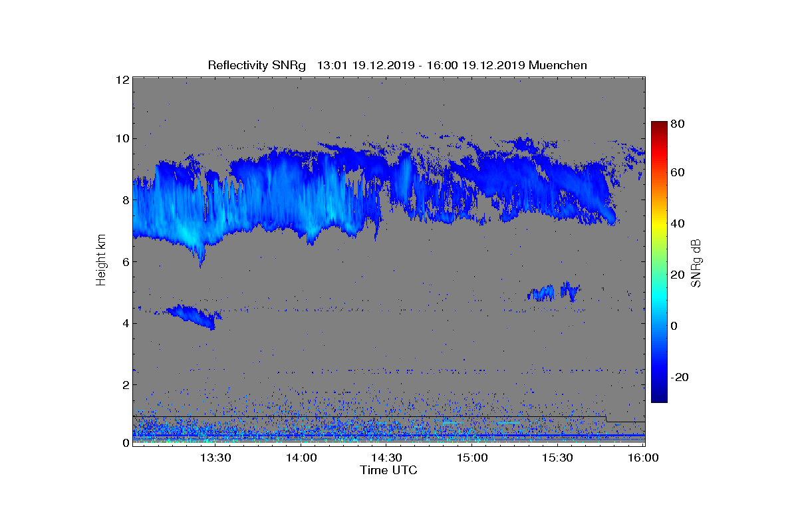Screen dimensions: 798x532
Task: Click the 13:30 time tick label
Action: 215,458
